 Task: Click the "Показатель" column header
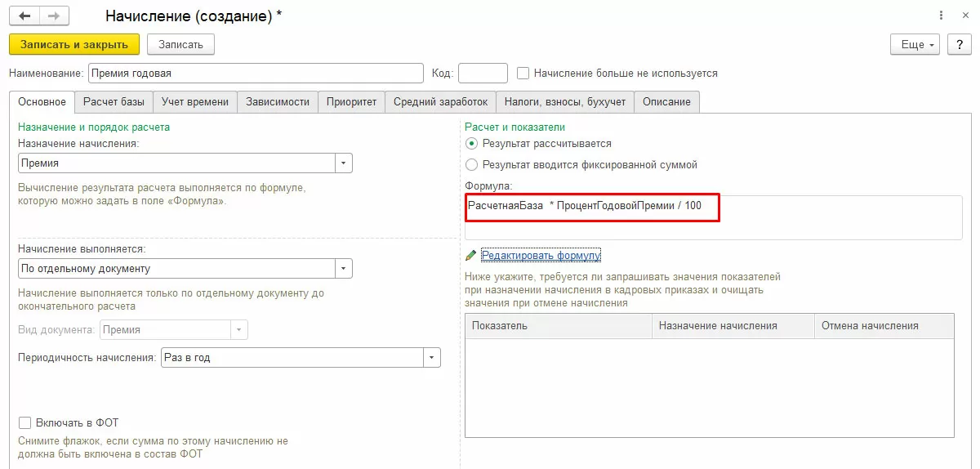[558, 325]
